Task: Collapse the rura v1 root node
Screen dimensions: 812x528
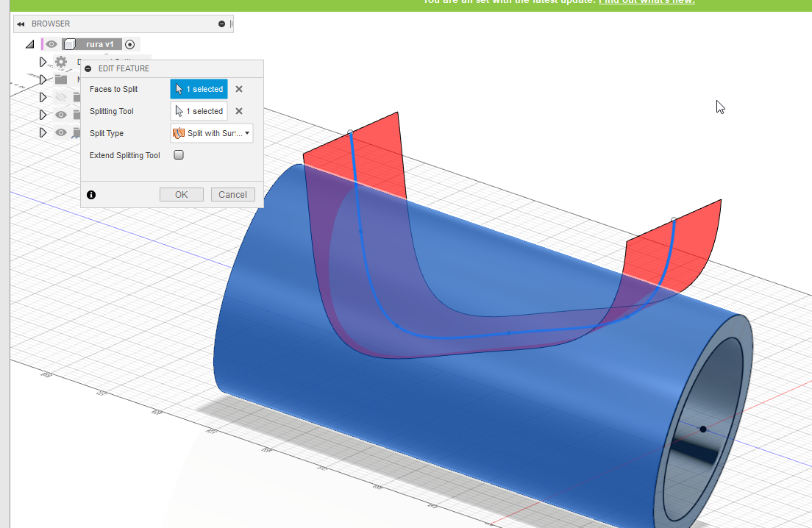Action: click(x=30, y=45)
